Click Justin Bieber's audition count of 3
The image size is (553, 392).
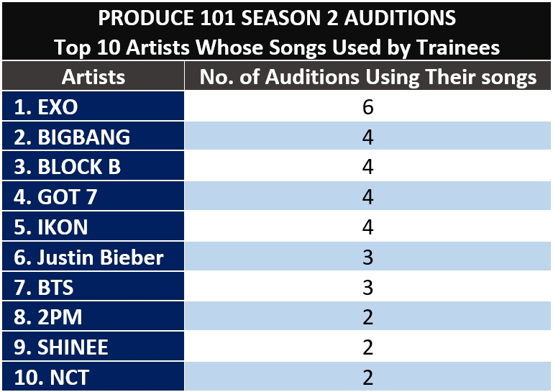click(x=368, y=257)
